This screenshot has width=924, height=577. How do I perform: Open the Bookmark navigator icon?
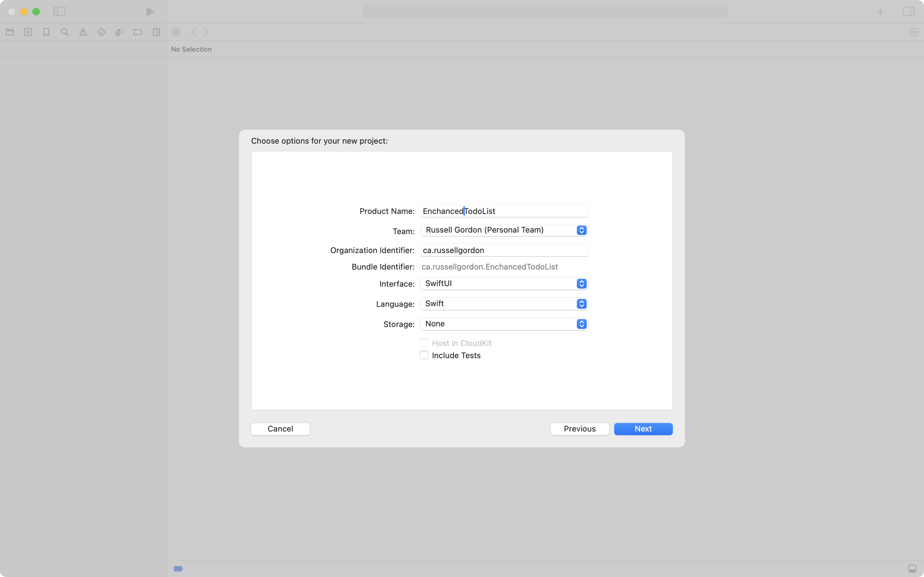(46, 32)
